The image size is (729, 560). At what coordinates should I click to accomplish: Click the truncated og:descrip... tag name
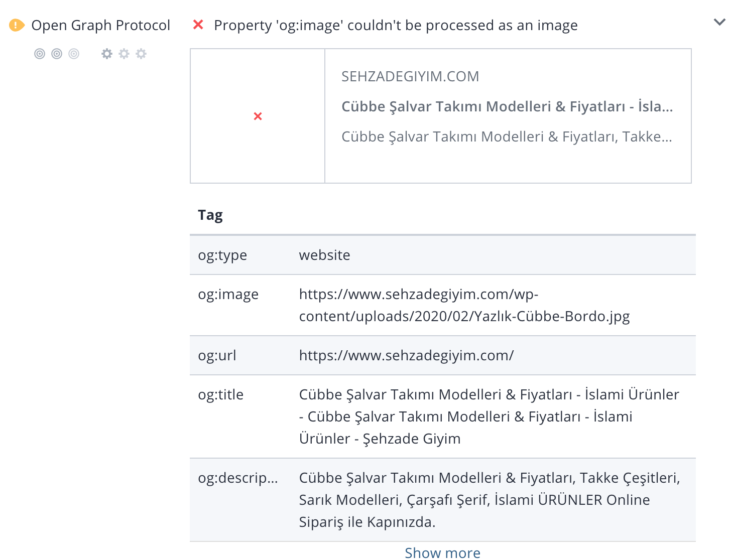click(x=238, y=478)
